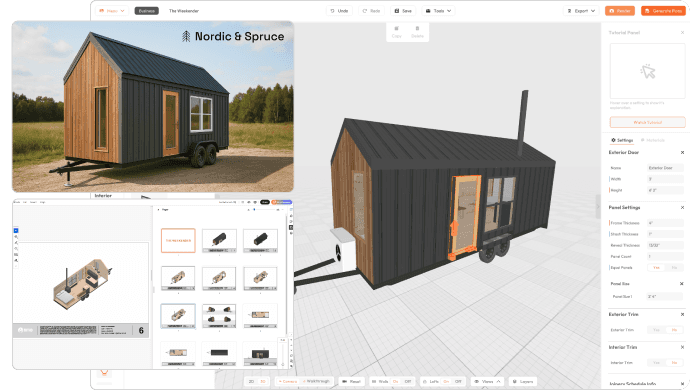The width and height of the screenshot is (690, 390).
Task: Edit the Panel Count value
Action: (665, 256)
